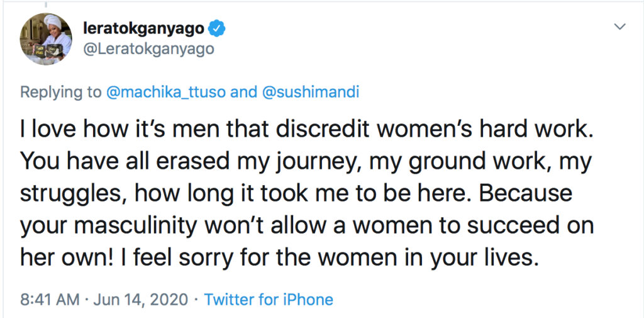Follow the Twitter for iPhone source link
Viewport: 644px width, 318px height.
click(268, 299)
